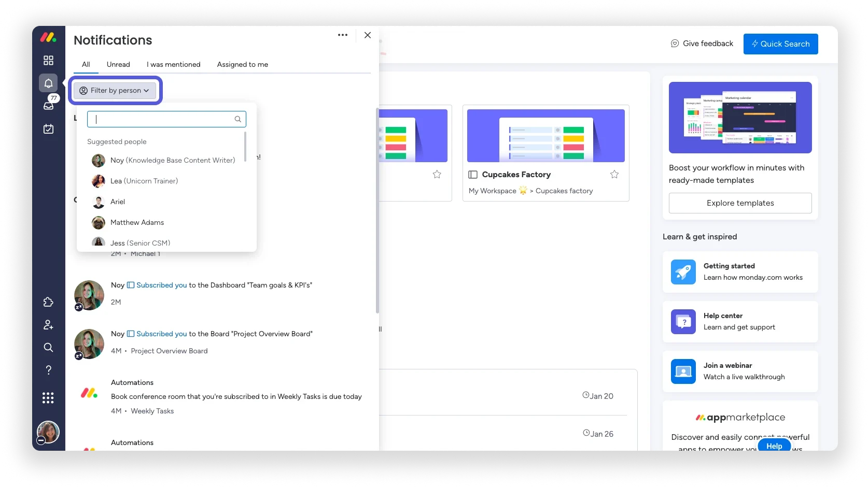Click the Join a webinar icon
The height and width of the screenshot is (487, 868).
click(683, 371)
